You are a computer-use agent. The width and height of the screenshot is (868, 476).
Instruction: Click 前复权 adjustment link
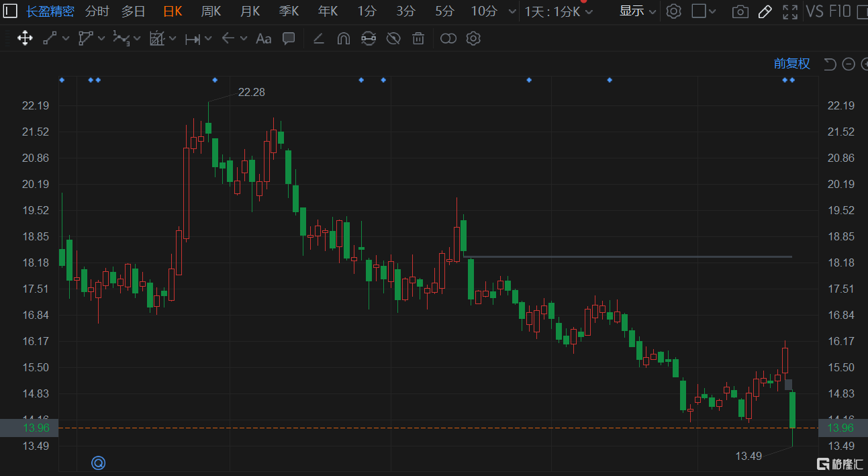[792, 64]
